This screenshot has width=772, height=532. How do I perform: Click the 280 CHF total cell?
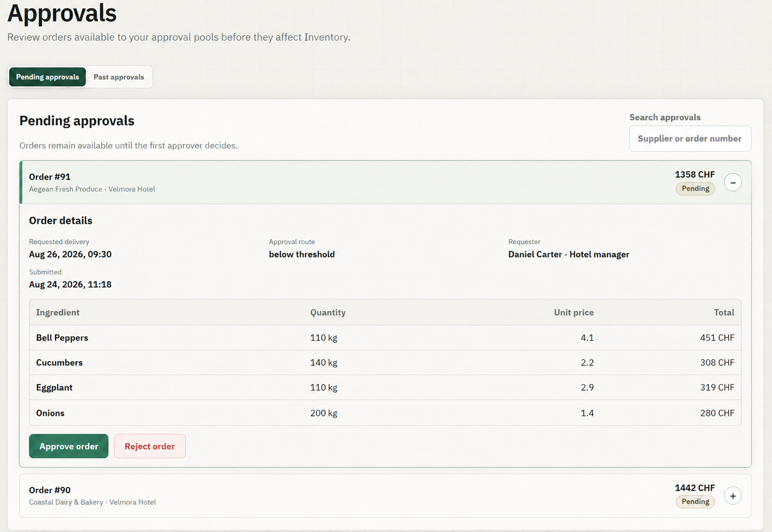click(717, 413)
